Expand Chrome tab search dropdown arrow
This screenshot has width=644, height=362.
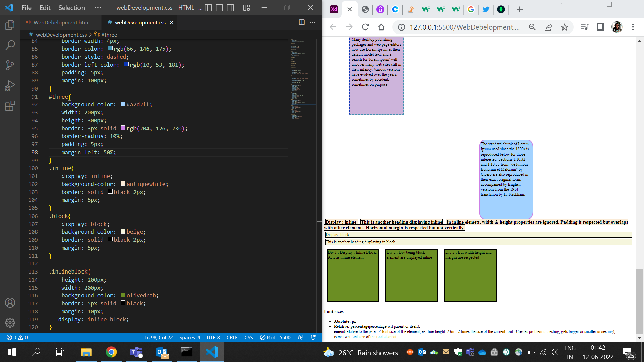(563, 4)
